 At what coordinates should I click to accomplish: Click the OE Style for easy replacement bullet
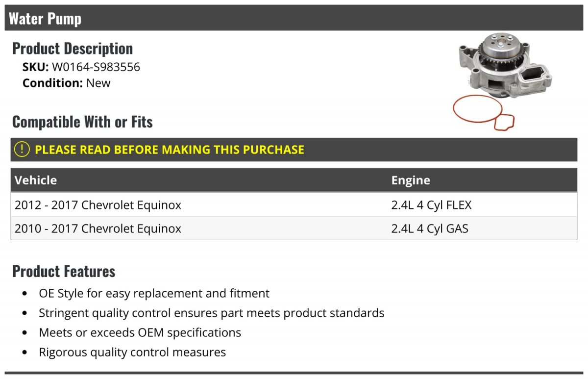(154, 293)
